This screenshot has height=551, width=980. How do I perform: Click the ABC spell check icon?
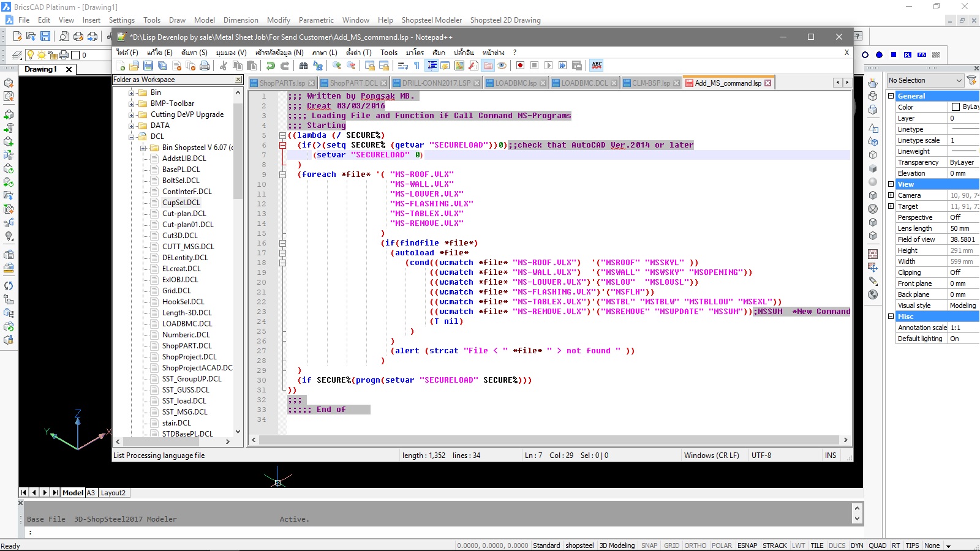pos(597,66)
